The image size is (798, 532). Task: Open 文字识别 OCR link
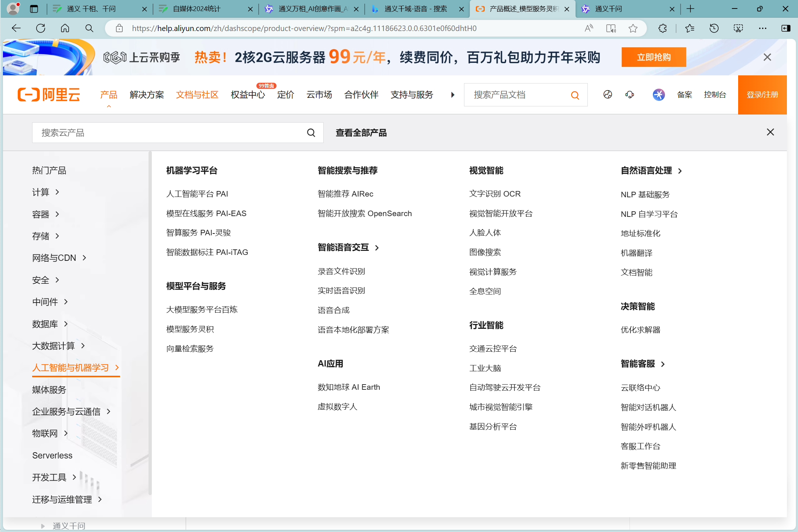point(495,194)
